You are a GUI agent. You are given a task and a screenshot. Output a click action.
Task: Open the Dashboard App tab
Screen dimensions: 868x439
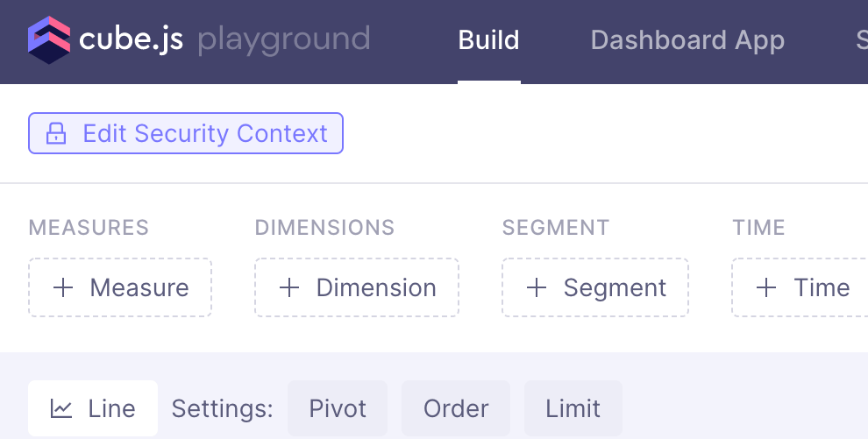click(687, 40)
